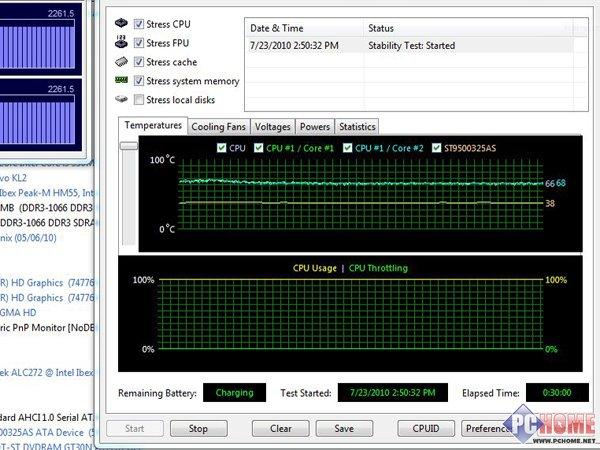Viewport: 600px width, 450px height.
Task: Select the Powers tab
Action: (x=315, y=127)
